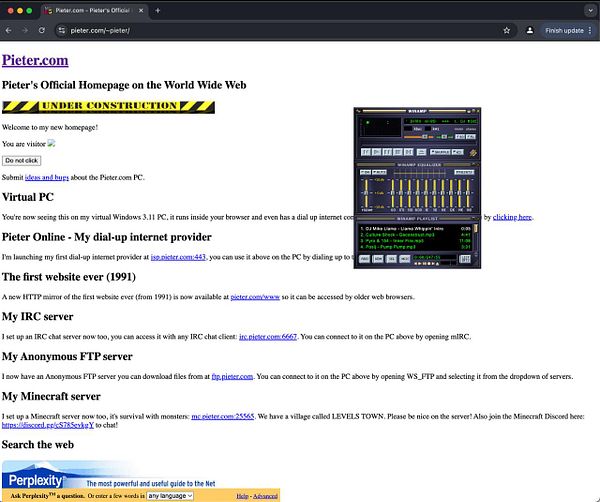Click Perplexity Help link

pos(242,496)
